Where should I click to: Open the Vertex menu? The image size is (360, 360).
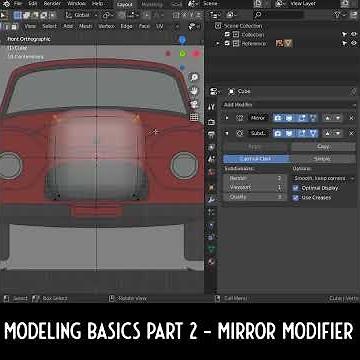[106, 26]
